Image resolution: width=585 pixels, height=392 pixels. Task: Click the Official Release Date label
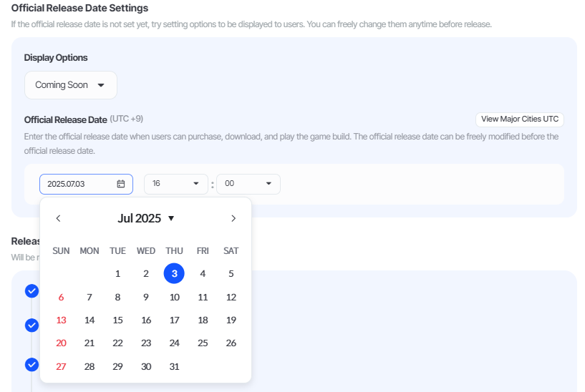click(x=66, y=120)
